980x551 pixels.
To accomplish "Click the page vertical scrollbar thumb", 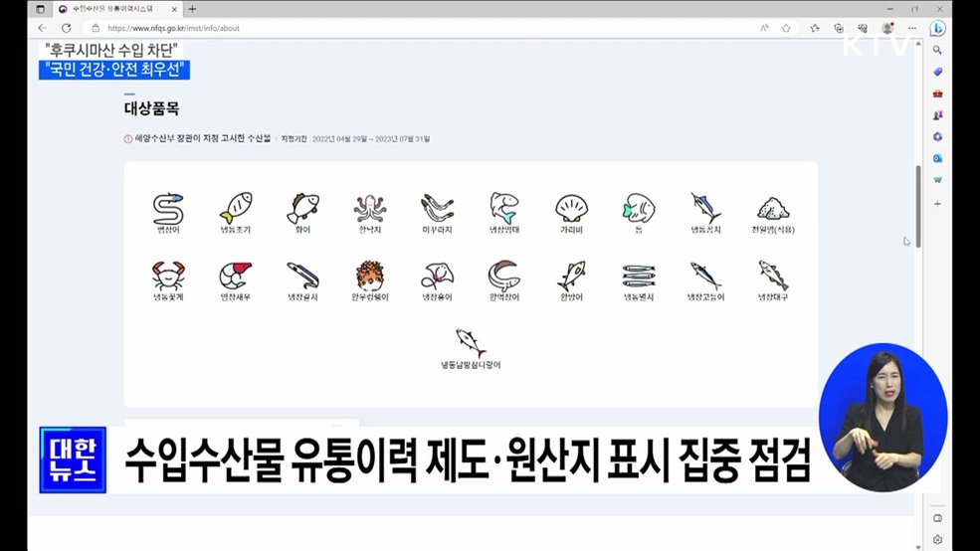I will (x=918, y=206).
